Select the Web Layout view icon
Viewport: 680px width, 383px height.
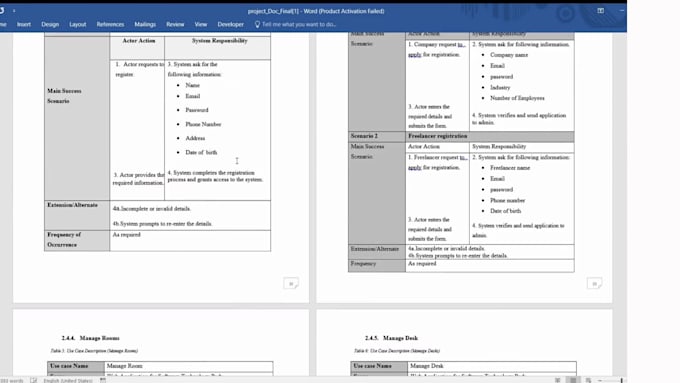point(588,380)
